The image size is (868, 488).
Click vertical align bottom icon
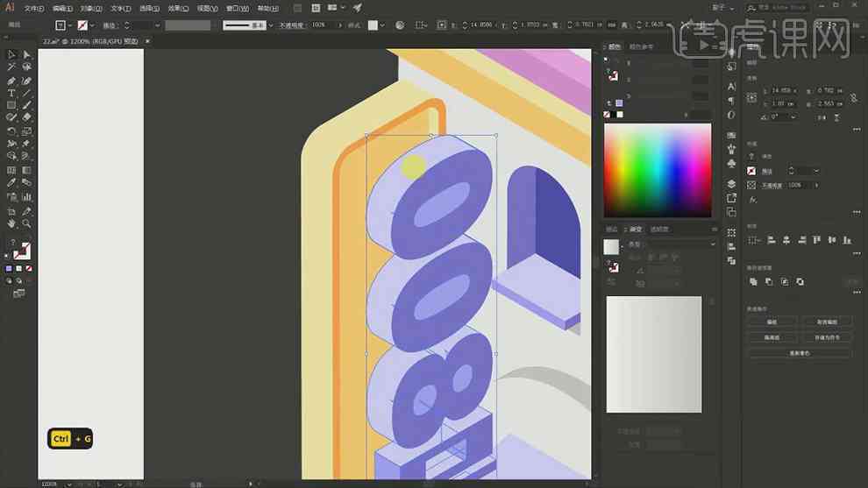(847, 240)
